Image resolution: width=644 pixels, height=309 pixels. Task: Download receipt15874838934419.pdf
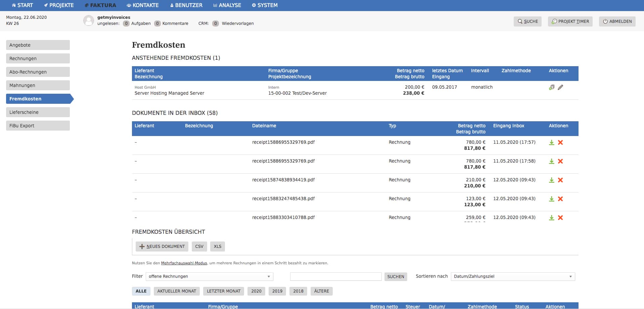(x=551, y=180)
